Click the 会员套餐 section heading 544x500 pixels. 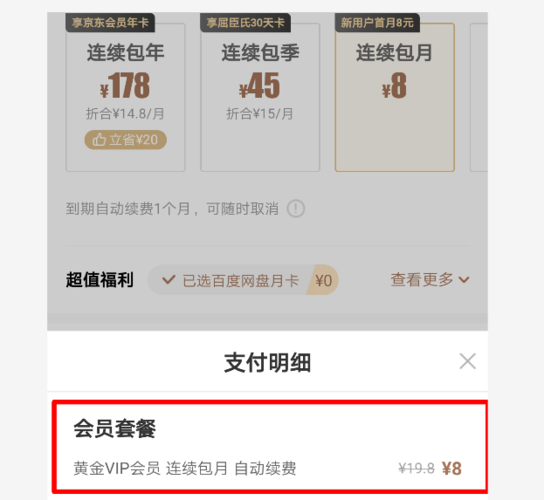114,429
